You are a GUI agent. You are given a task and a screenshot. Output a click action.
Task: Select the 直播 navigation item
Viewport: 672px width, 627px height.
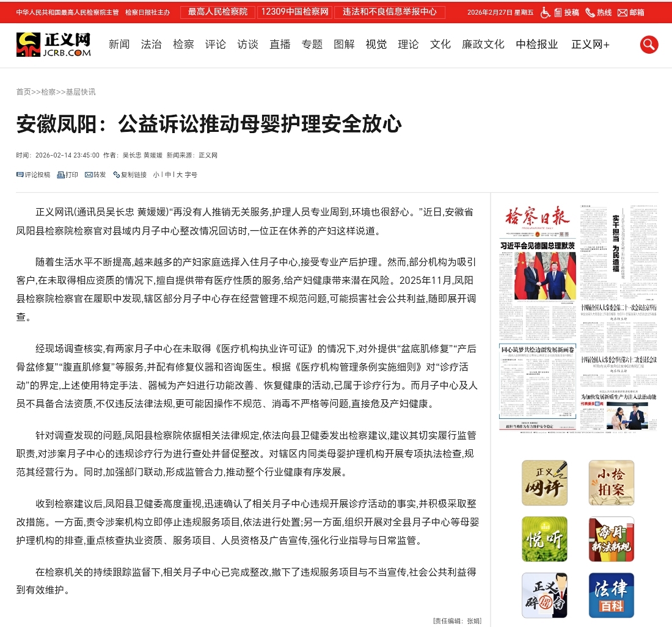click(x=280, y=45)
